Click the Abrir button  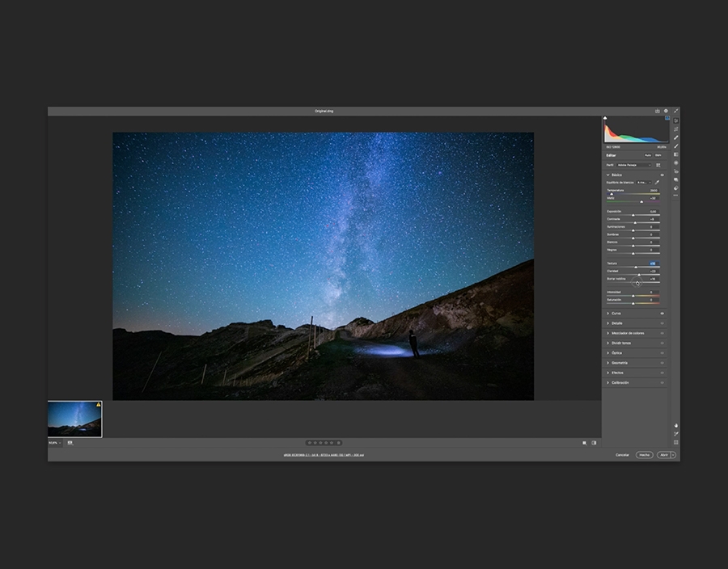coord(664,455)
